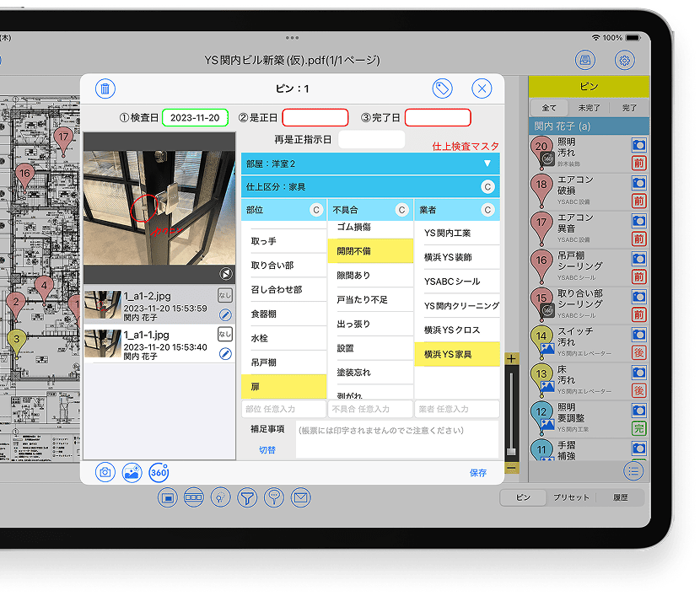
Task: Open the settings gear icon
Action: click(x=625, y=61)
